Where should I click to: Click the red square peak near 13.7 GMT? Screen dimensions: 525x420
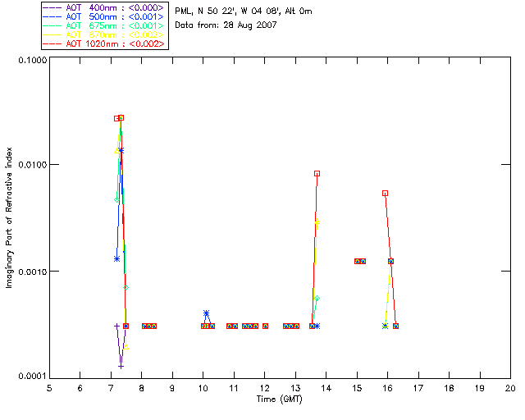317,173
